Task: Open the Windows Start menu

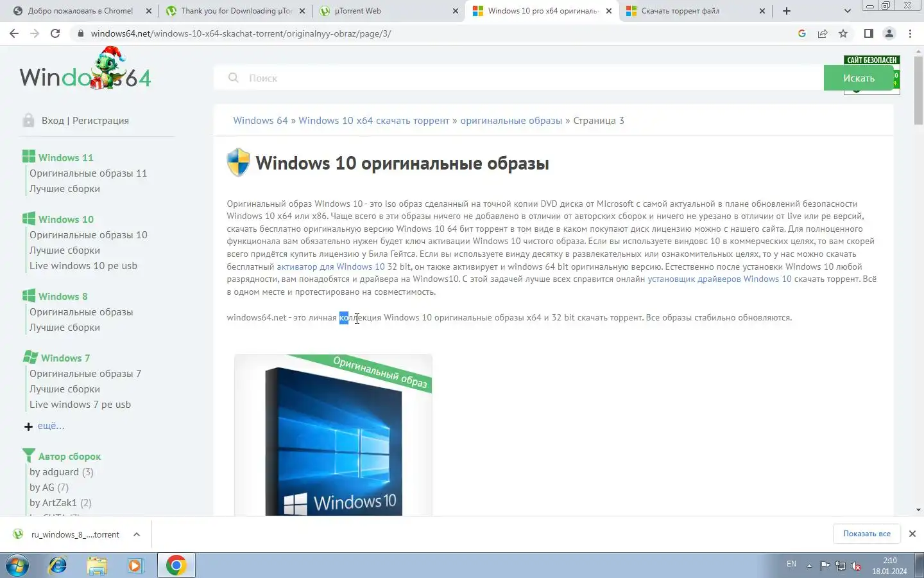Action: (17, 565)
